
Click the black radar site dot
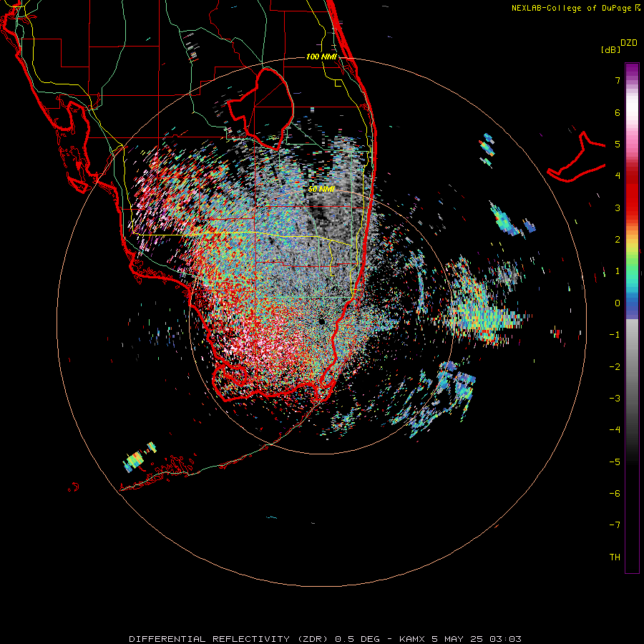321,321
